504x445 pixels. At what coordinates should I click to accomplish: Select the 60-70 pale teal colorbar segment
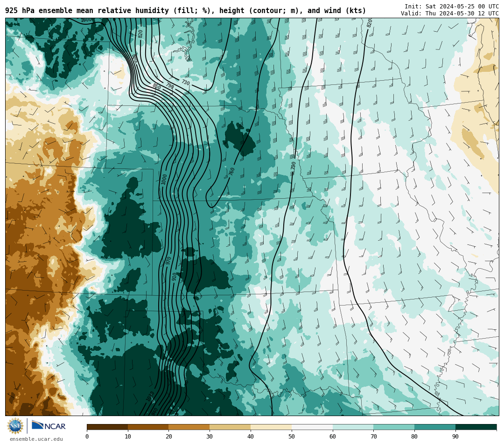(353, 427)
